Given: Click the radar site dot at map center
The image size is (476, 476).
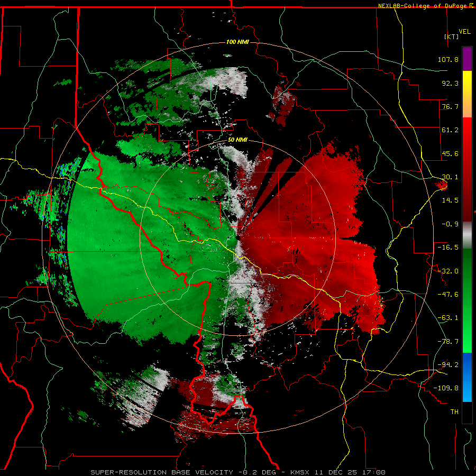Looking at the screenshot, I should pos(238,237).
